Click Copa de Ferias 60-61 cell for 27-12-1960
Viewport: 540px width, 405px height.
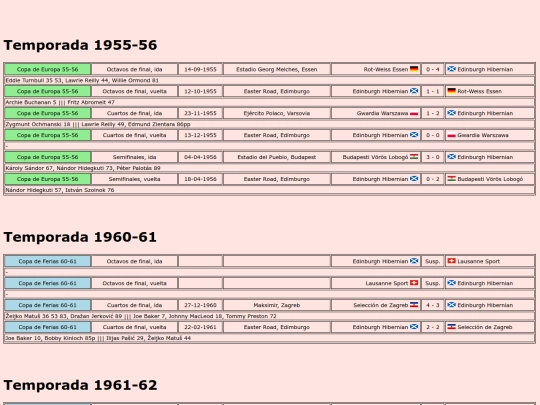48,305
